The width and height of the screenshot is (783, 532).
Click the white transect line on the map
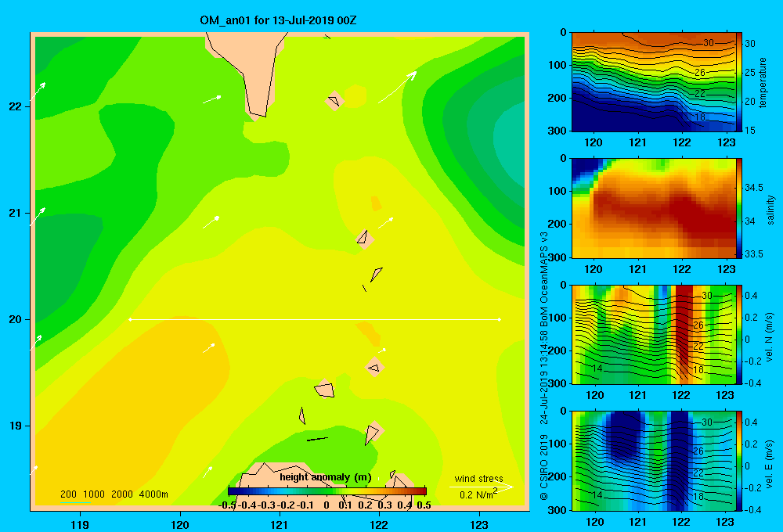tap(315, 319)
